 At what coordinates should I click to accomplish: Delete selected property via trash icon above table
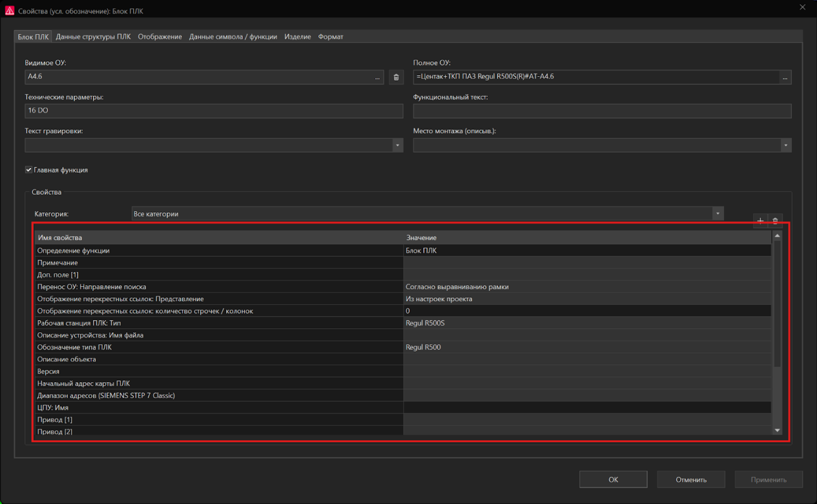point(775,221)
